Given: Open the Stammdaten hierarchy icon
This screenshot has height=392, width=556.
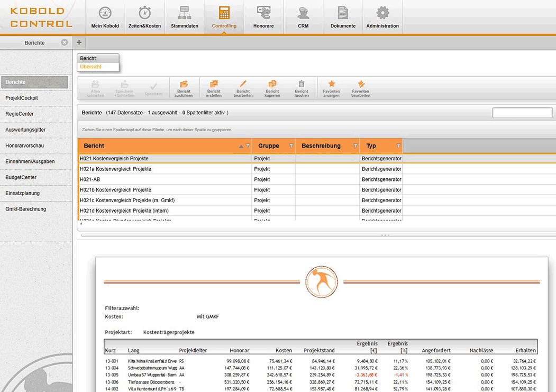Looking at the screenshot, I should coord(185,13).
